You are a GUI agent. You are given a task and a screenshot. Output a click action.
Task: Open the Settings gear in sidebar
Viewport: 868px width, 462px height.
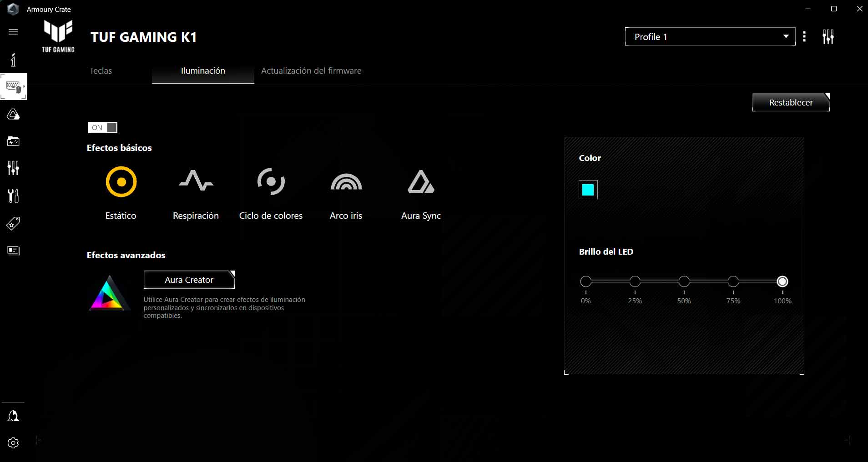click(x=13, y=443)
